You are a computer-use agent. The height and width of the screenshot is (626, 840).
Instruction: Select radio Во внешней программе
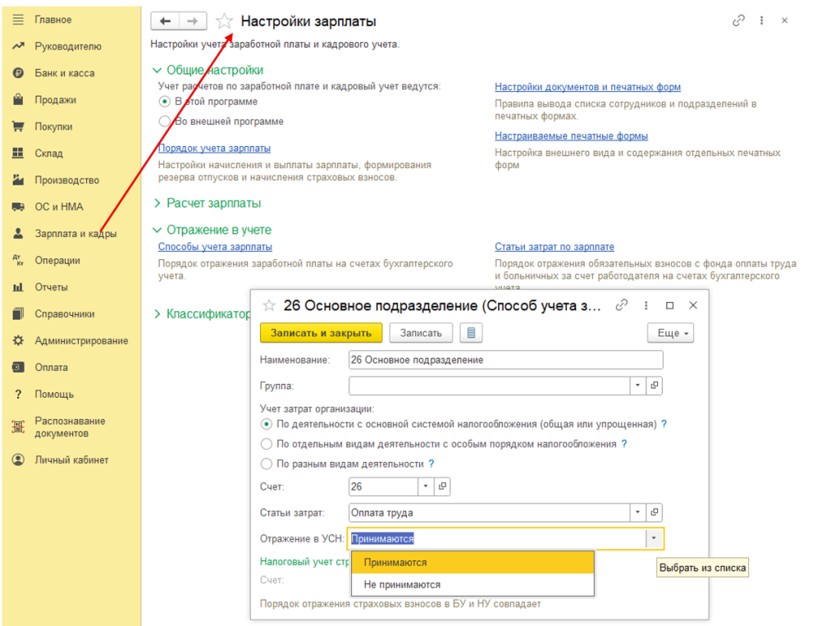click(164, 121)
